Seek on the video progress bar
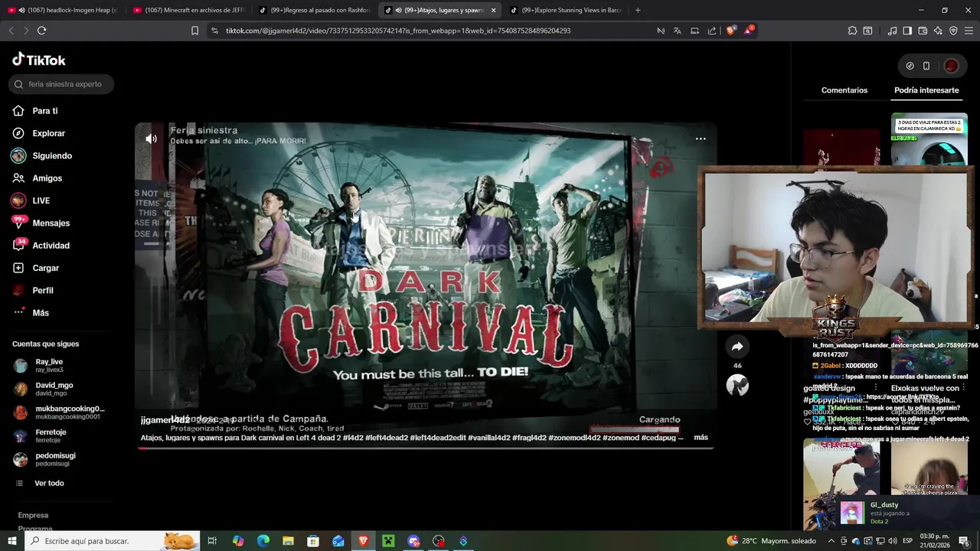Viewport: 980px width, 551px height. point(426,448)
